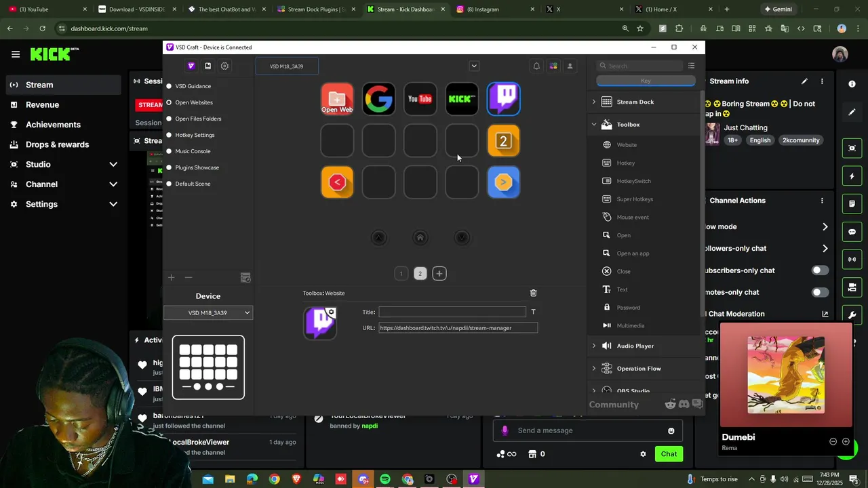Click the URL input field
This screenshot has height=488, width=868.
[458, 328]
